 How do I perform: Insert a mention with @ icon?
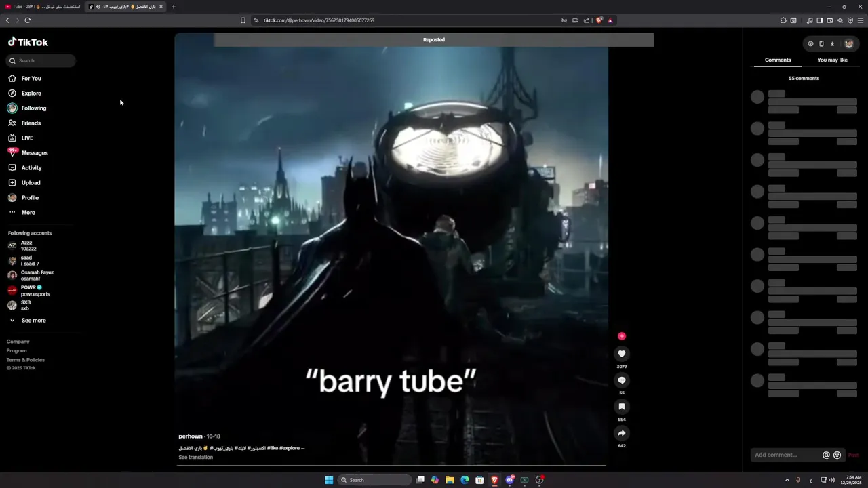(x=826, y=455)
